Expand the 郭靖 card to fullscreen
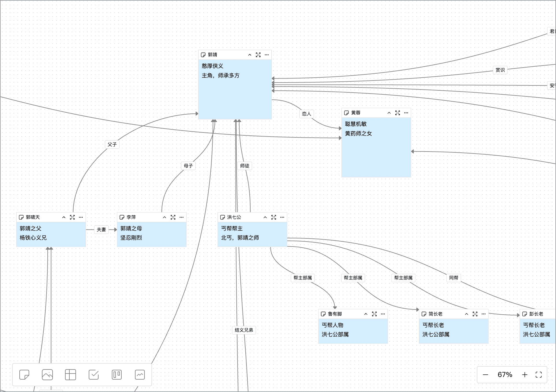 (258, 55)
